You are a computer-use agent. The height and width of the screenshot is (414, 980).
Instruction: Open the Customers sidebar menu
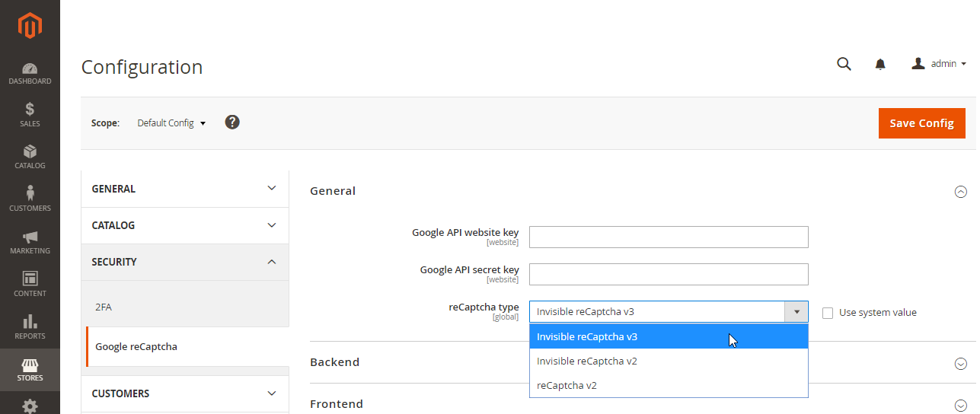(x=30, y=199)
